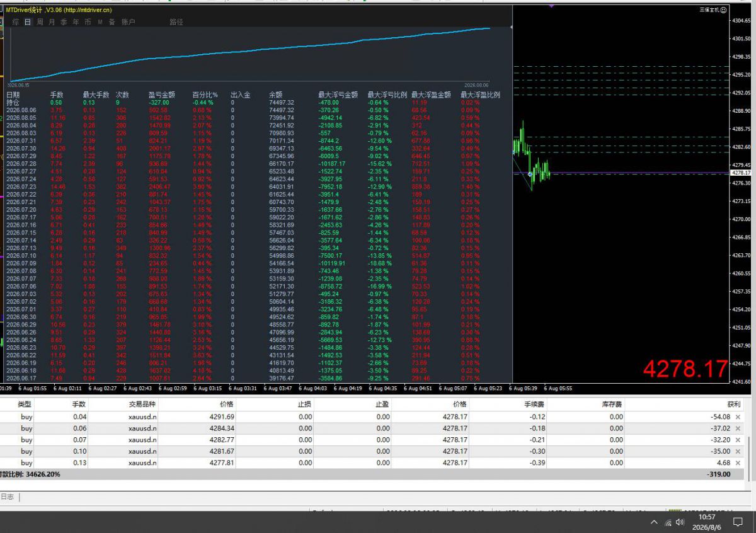Click the purple triangle marker atop chart
The image size is (756, 533).
[x=551, y=6]
